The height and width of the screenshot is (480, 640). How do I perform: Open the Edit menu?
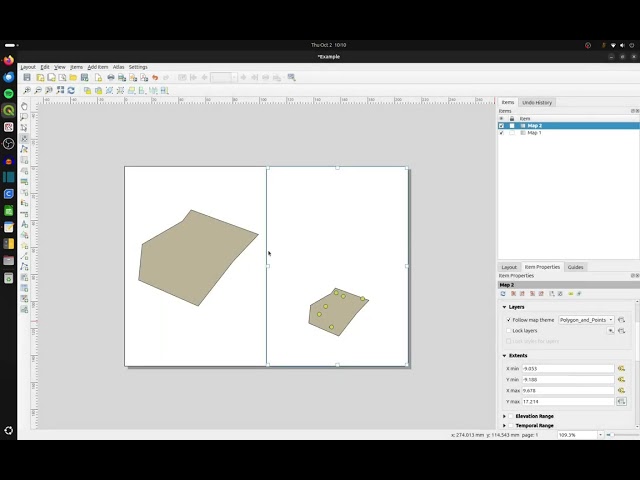(45, 67)
